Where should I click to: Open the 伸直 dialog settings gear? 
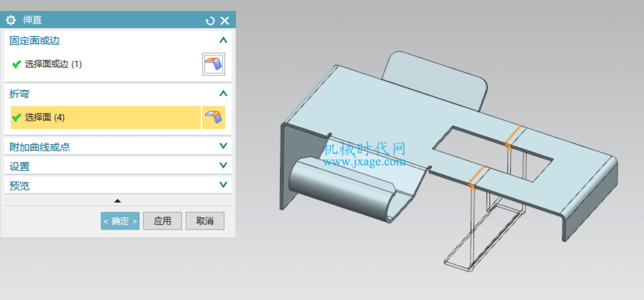point(11,20)
